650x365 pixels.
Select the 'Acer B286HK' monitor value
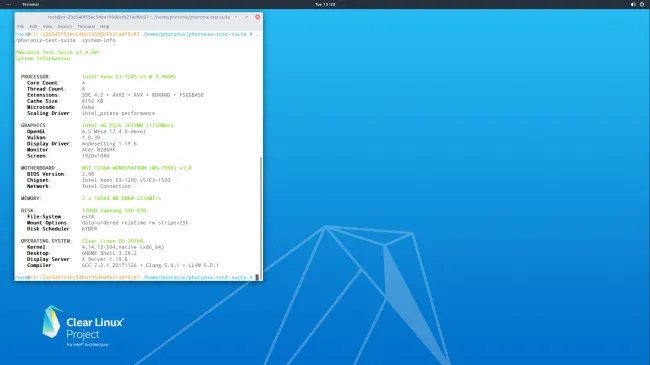(x=99, y=150)
